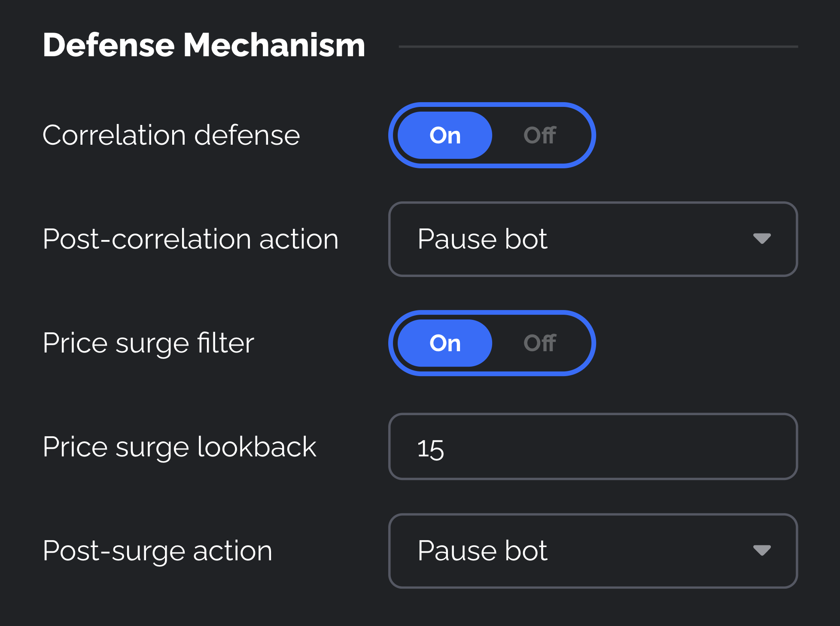Image resolution: width=840 pixels, height=626 pixels.
Task: Disable the Price surge filter via Off
Action: coord(540,343)
